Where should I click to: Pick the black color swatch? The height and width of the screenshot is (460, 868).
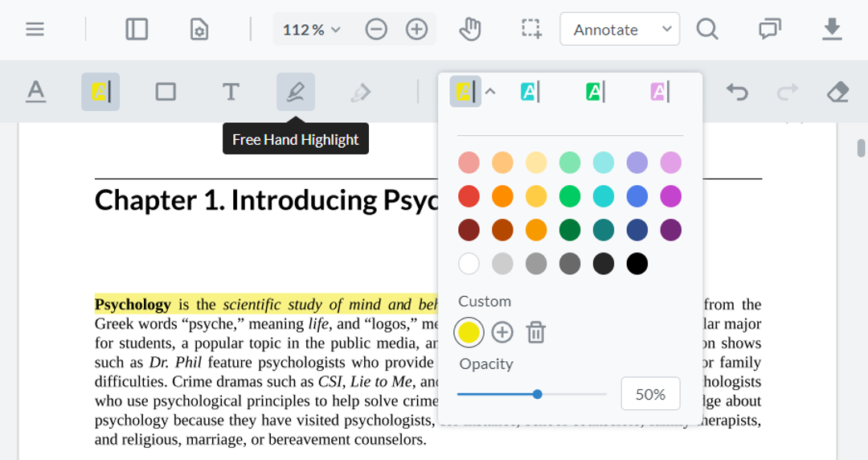tap(637, 264)
